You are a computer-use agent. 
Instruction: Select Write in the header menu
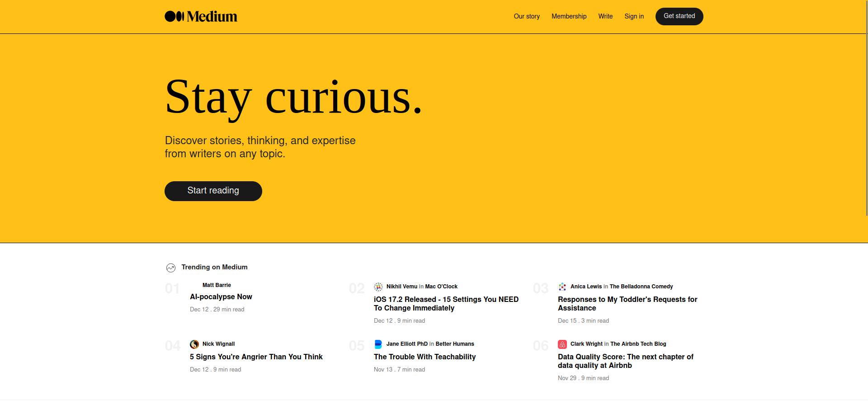(x=605, y=16)
